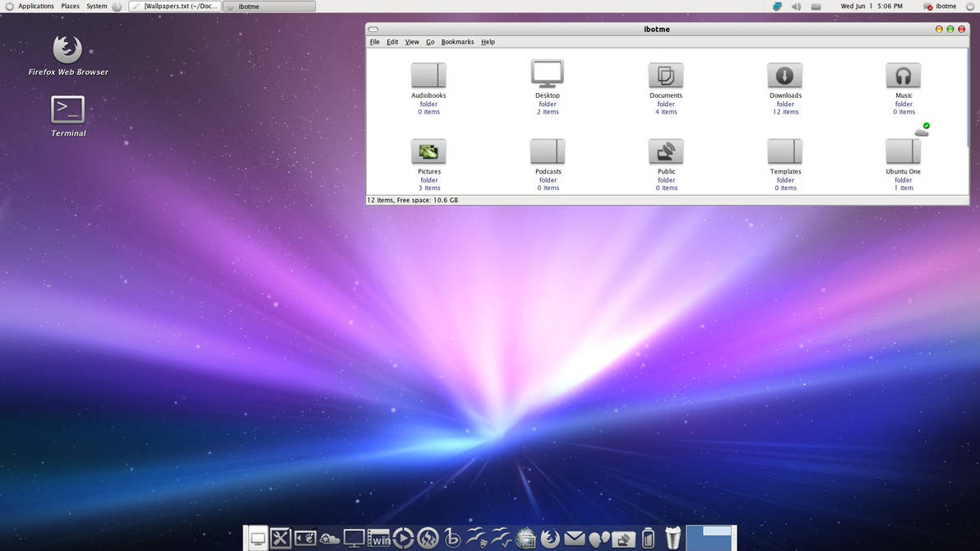Viewport: 980px width, 551px height.
Task: Launch the Brasero disc burner from the dock
Action: pos(427,539)
